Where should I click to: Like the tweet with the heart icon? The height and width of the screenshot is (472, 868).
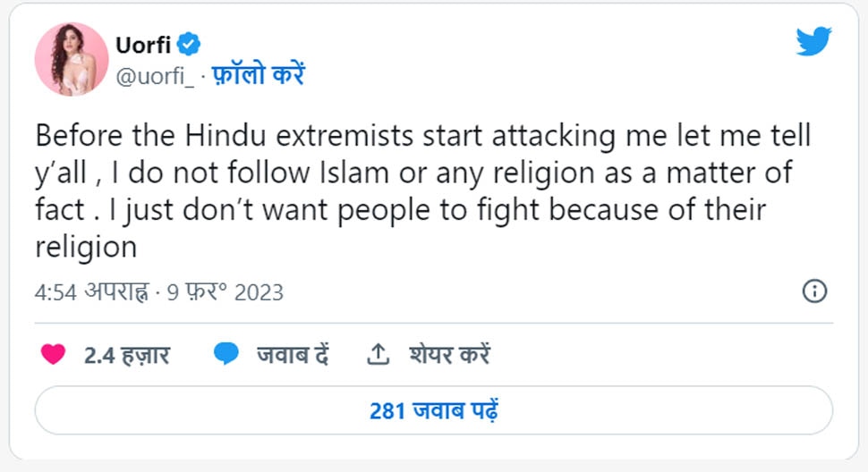point(54,354)
